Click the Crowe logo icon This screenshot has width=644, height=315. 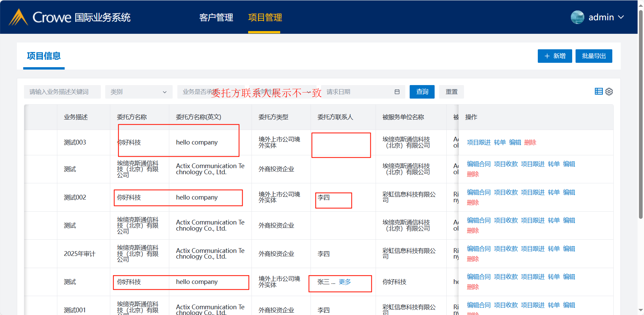click(x=18, y=17)
